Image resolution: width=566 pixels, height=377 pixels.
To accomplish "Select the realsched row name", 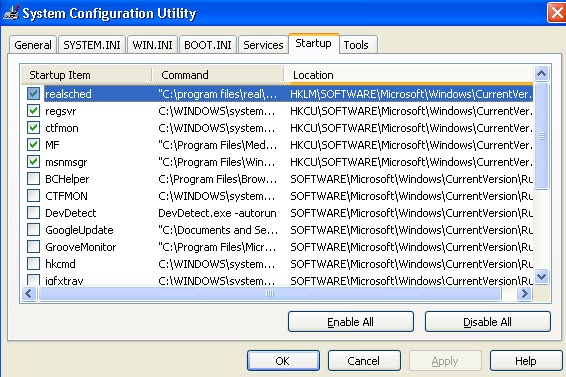I will click(x=68, y=94).
